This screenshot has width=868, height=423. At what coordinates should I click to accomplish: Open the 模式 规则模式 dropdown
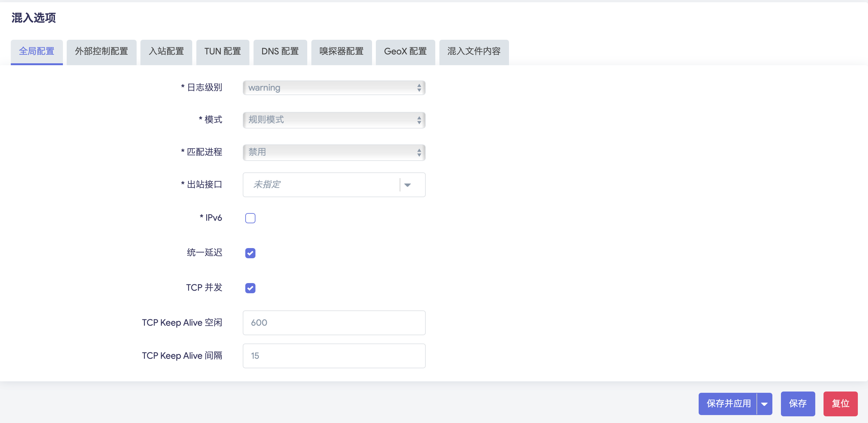[334, 120]
